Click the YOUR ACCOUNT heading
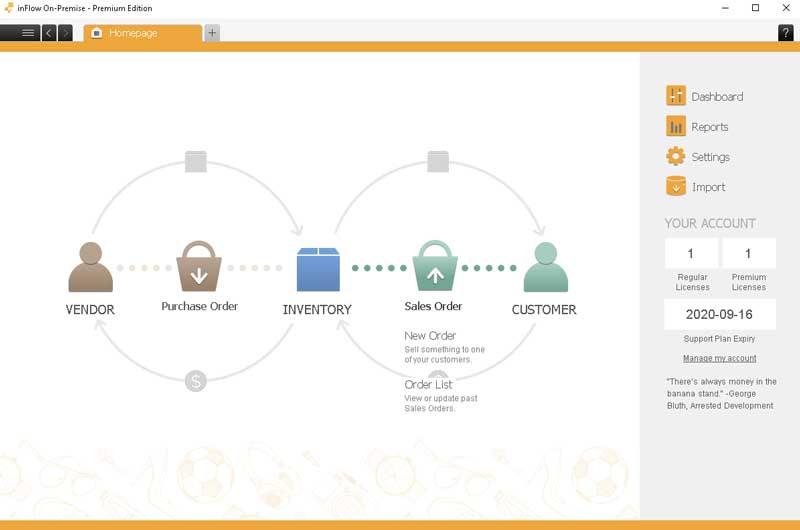 (x=710, y=223)
